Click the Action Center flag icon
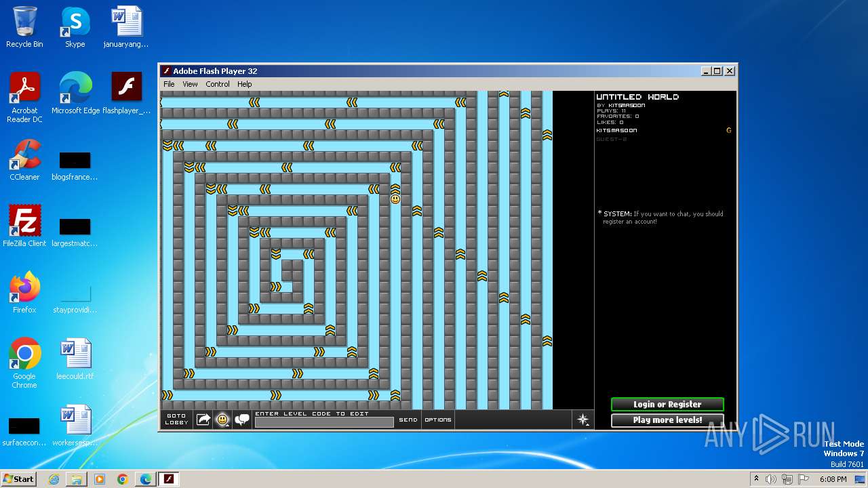Screen dimensions: 868x488 pyautogui.click(x=803, y=479)
